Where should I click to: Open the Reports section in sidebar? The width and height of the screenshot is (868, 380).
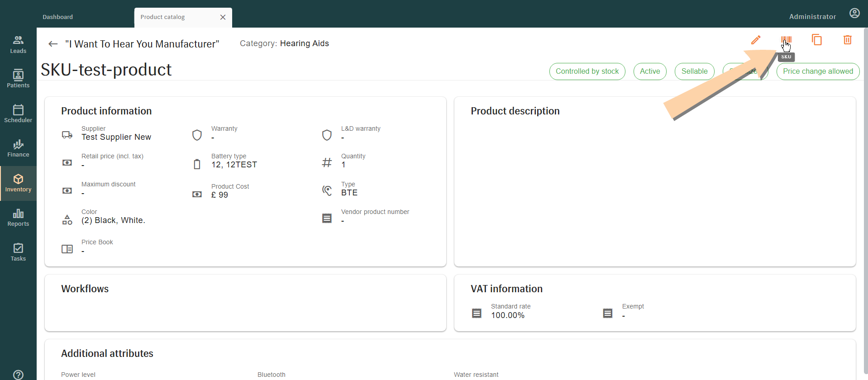tap(18, 218)
